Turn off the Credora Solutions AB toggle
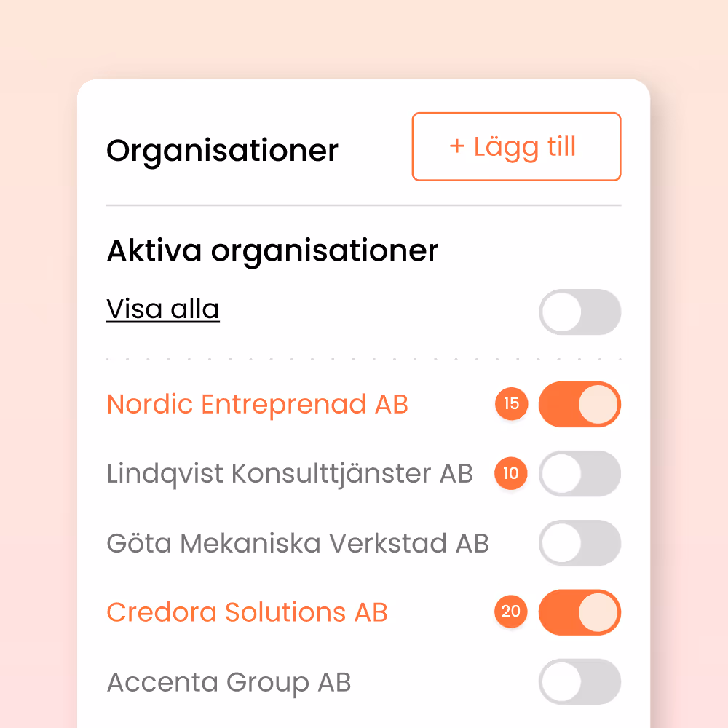 [x=579, y=612]
